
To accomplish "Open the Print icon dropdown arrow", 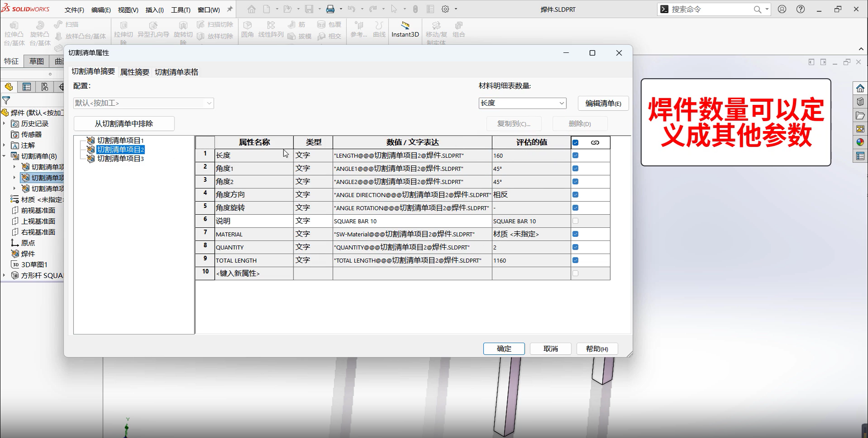I will pyautogui.click(x=341, y=9).
